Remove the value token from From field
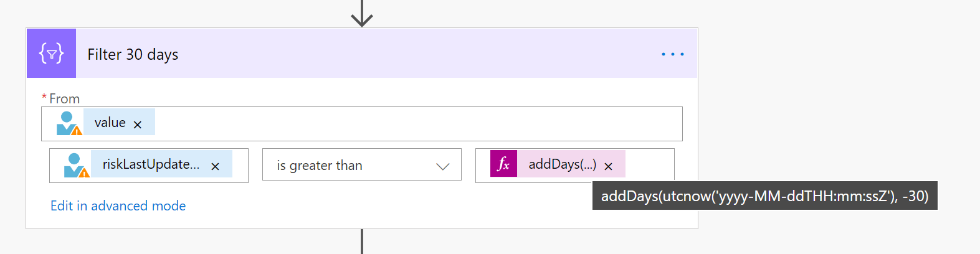Image resolution: width=980 pixels, height=254 pixels. pos(138,125)
